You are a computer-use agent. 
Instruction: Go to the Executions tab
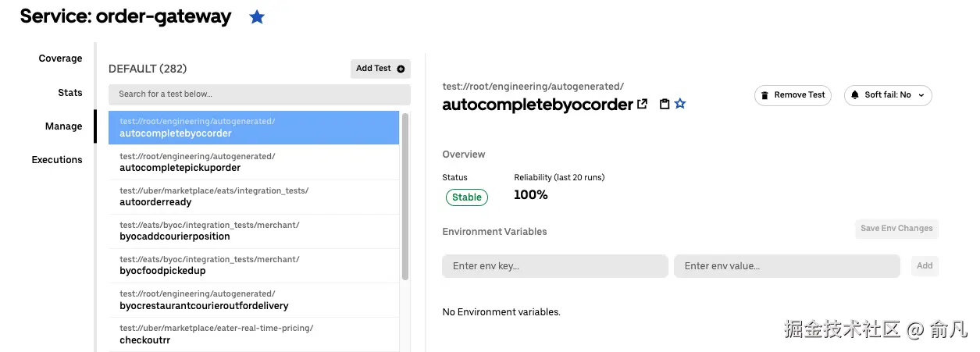[x=56, y=160]
